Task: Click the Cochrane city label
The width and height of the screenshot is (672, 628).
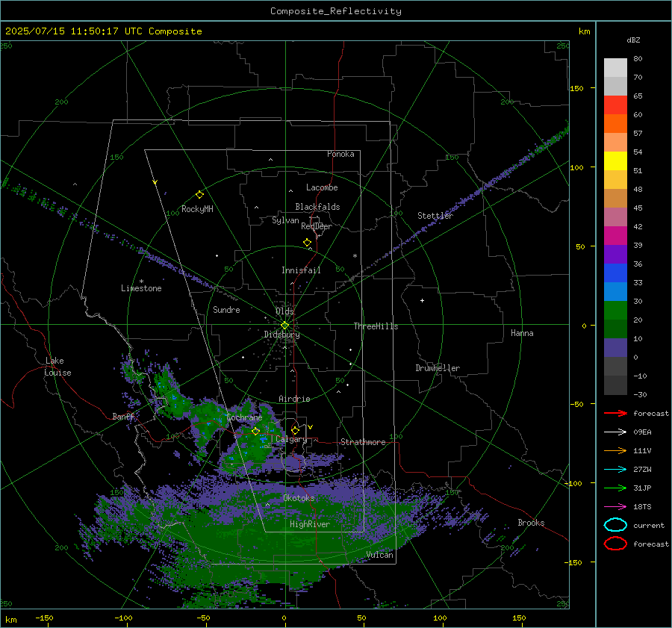Action: coord(244,417)
